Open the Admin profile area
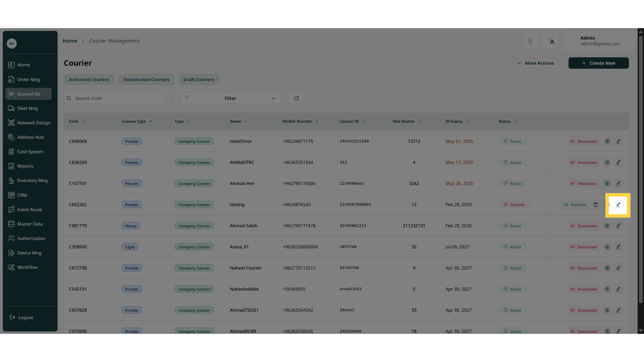Image resolution: width=644 pixels, height=362 pixels. point(600,41)
